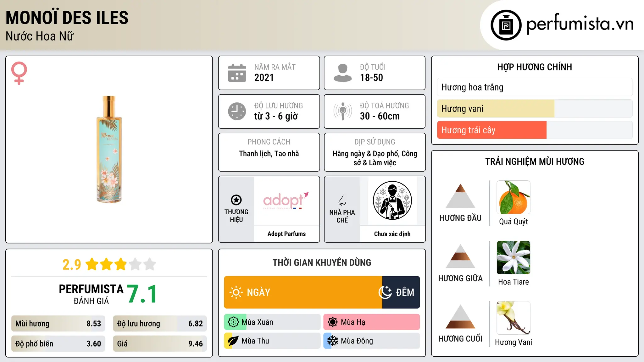The height and width of the screenshot is (362, 644).
Task: Click the HƯƠNG CUỐI label
Action: [460, 339]
